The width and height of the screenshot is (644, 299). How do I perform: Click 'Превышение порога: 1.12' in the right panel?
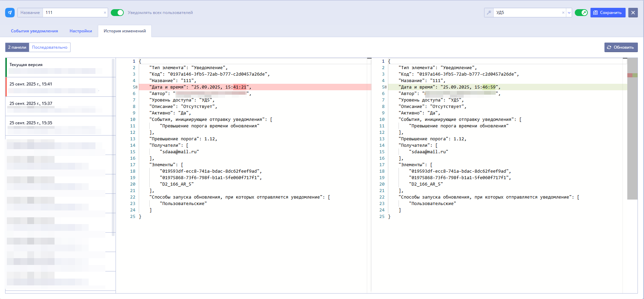[x=432, y=139]
